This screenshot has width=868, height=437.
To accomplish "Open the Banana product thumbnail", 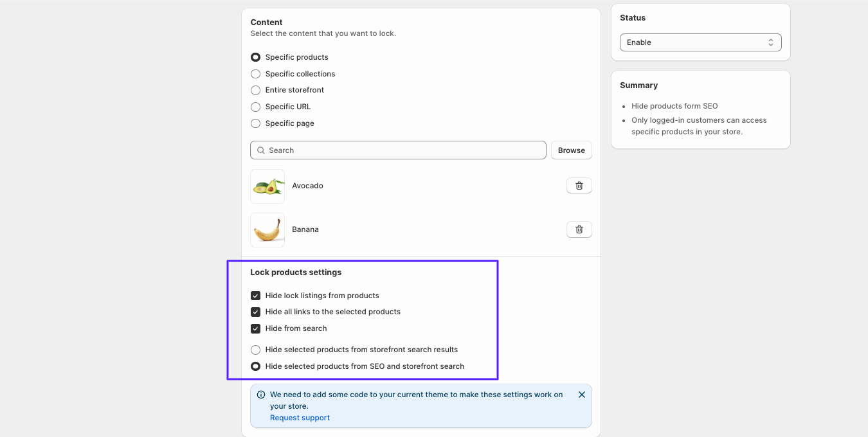I will (267, 230).
